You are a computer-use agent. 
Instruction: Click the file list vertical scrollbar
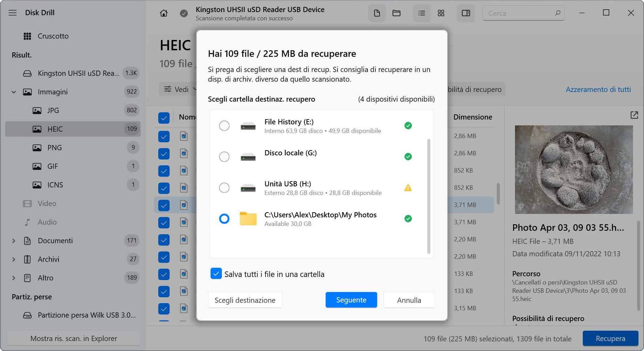pyautogui.click(x=498, y=194)
